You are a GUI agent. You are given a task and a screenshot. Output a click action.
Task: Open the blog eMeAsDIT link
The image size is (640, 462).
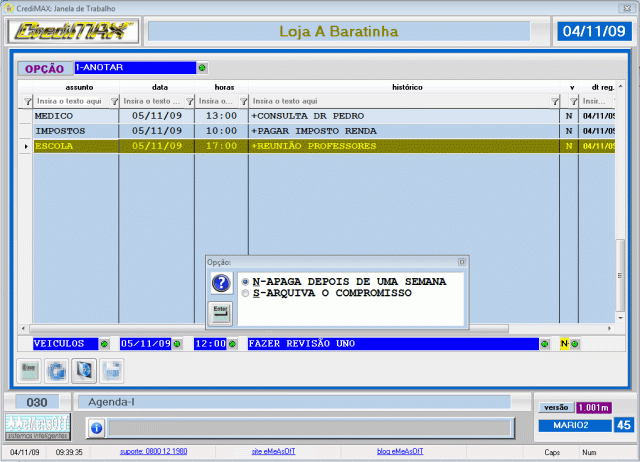click(x=399, y=451)
